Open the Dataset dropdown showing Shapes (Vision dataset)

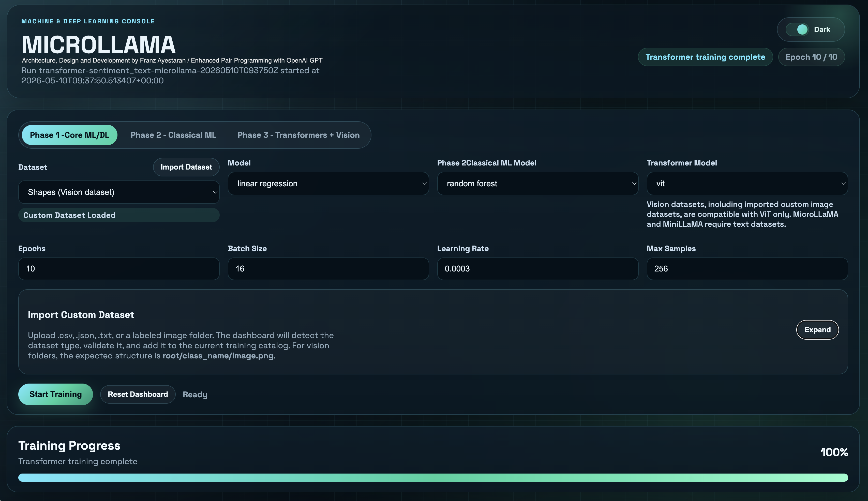click(x=119, y=192)
